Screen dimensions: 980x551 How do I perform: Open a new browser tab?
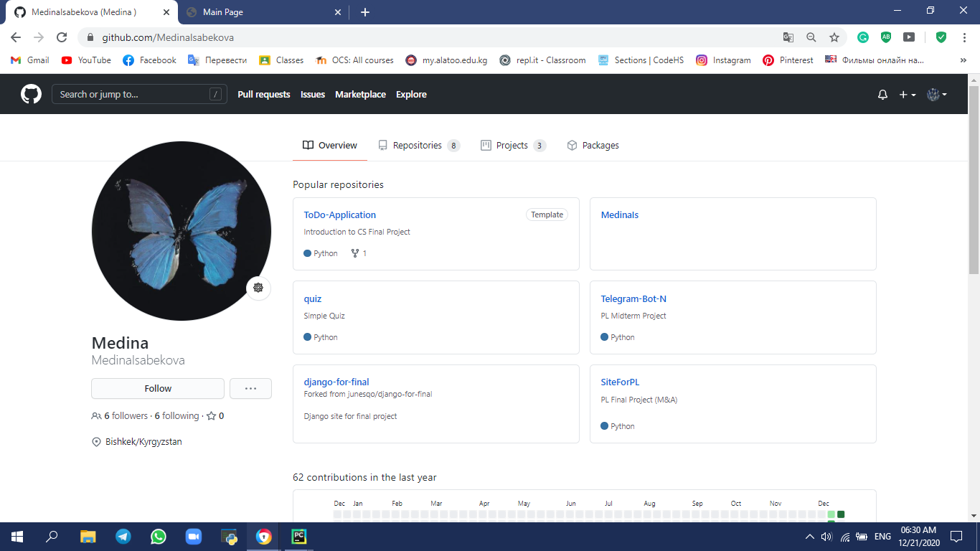click(364, 12)
